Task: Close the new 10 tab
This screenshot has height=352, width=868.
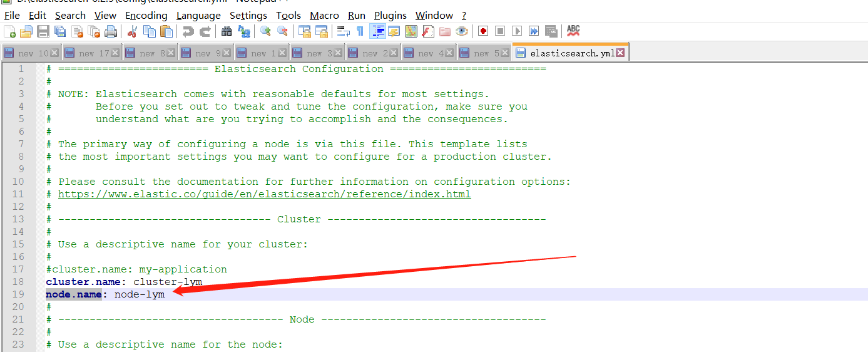Action: click(54, 53)
